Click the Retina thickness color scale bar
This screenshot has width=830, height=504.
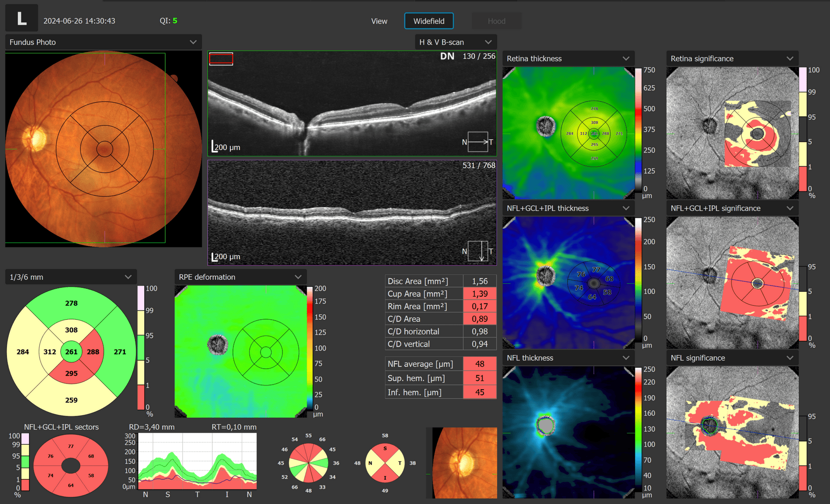pyautogui.click(x=638, y=129)
